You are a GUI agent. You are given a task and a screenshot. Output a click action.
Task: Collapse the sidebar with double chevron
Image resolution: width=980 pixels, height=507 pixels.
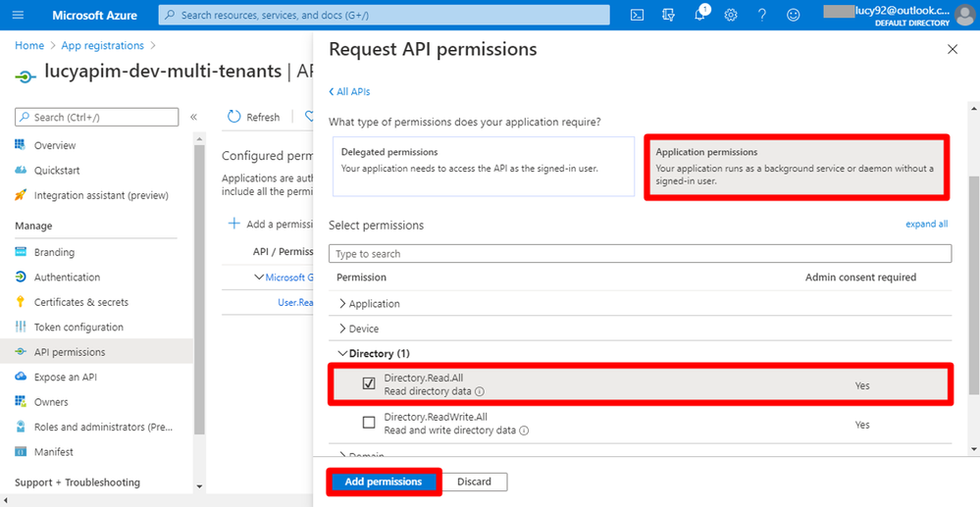(x=193, y=117)
